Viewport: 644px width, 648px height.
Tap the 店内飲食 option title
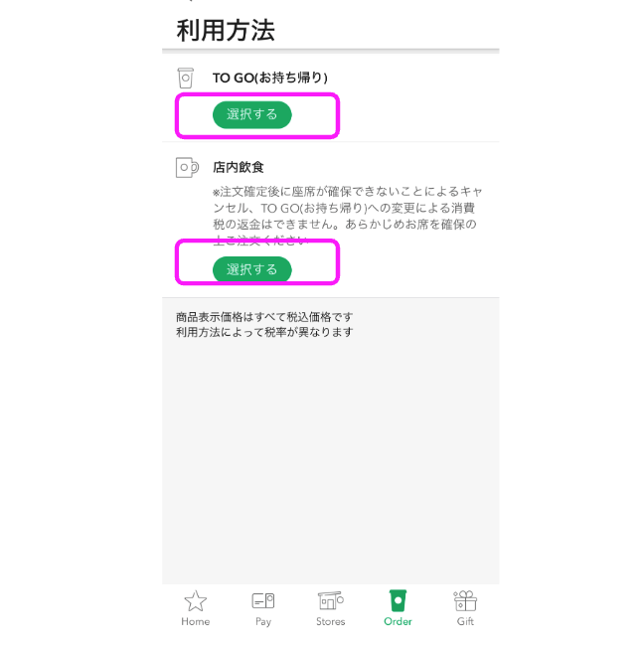pos(239,167)
